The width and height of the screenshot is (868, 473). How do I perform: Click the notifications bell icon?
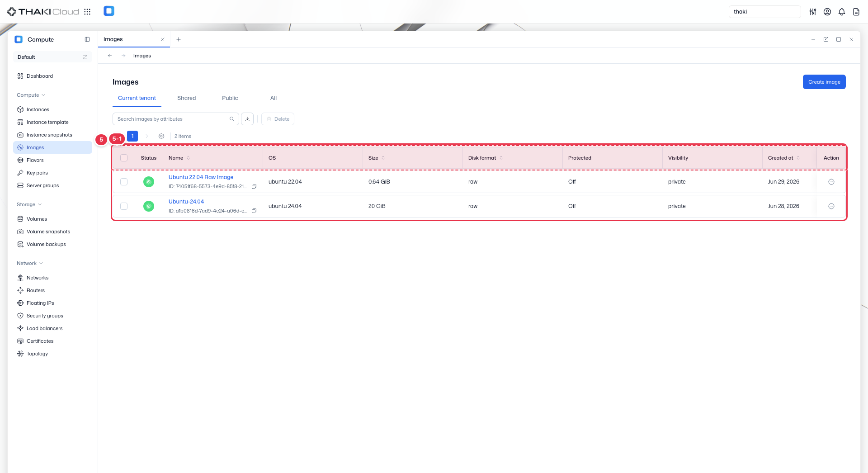coord(842,12)
